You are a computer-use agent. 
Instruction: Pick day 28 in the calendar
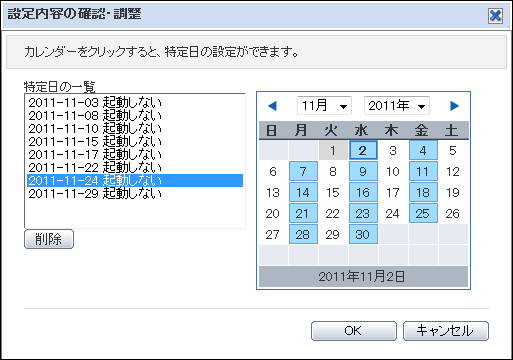tap(303, 234)
